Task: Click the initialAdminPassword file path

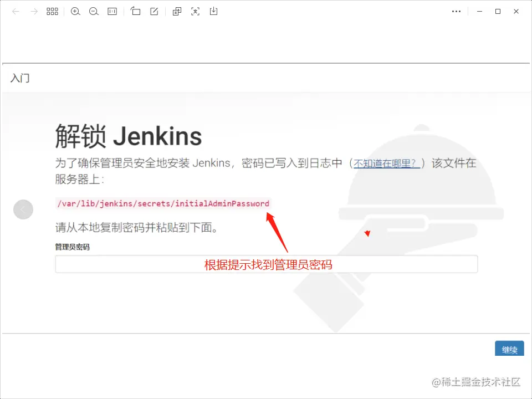Action: [x=163, y=203]
